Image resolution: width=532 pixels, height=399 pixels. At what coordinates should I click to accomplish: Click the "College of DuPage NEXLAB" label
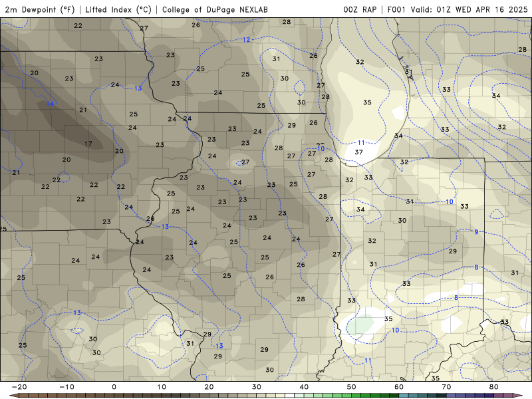[215, 9]
